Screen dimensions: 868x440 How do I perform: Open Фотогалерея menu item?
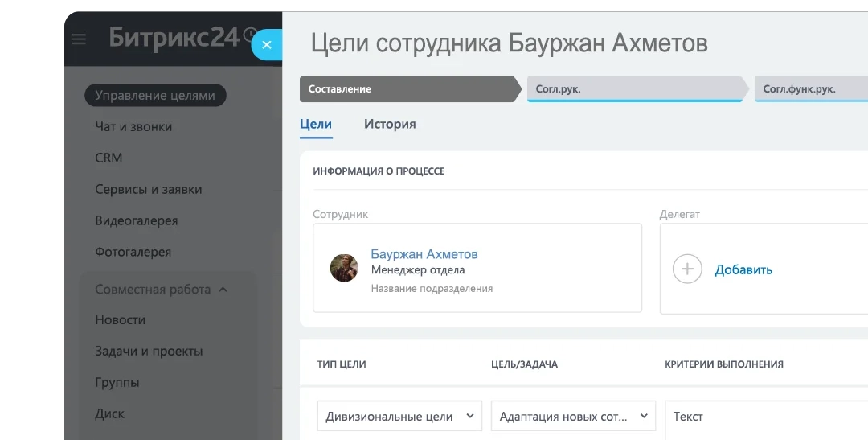133,252
